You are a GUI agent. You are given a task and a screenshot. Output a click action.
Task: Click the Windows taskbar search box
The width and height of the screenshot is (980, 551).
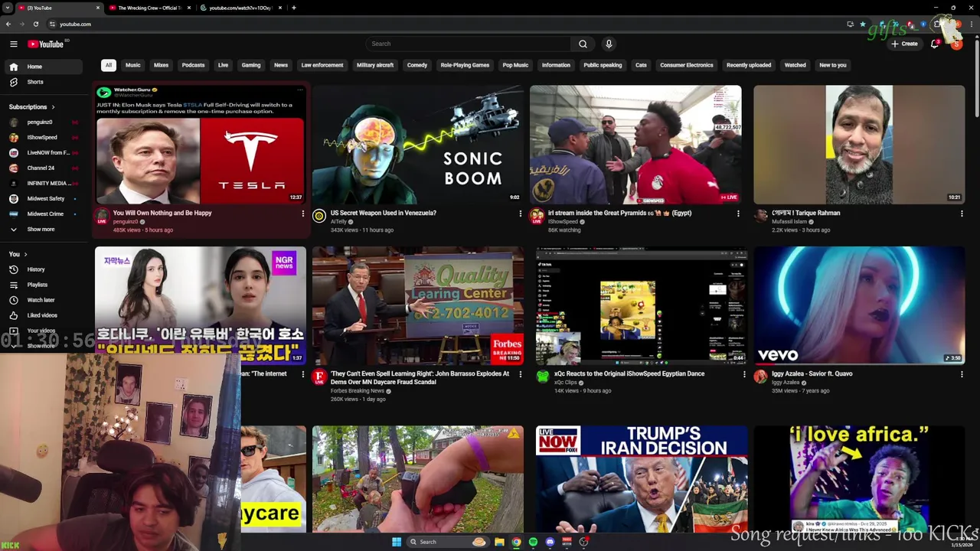point(448,542)
